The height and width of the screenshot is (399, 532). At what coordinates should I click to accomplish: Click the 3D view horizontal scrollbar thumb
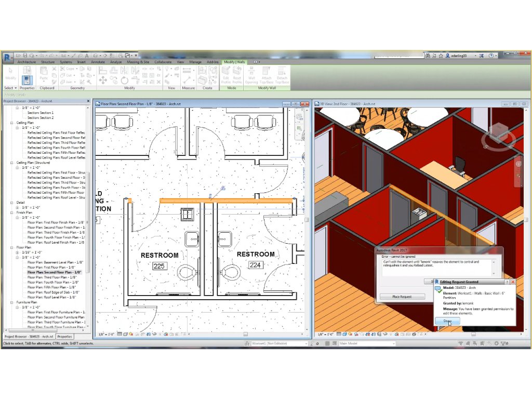click(473, 334)
